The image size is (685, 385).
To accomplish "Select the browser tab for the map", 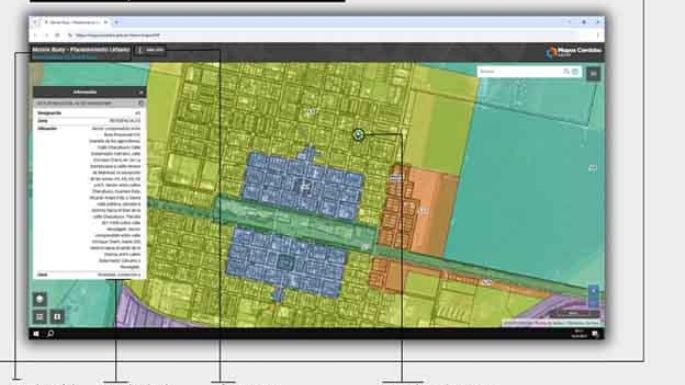I will pyautogui.click(x=75, y=22).
